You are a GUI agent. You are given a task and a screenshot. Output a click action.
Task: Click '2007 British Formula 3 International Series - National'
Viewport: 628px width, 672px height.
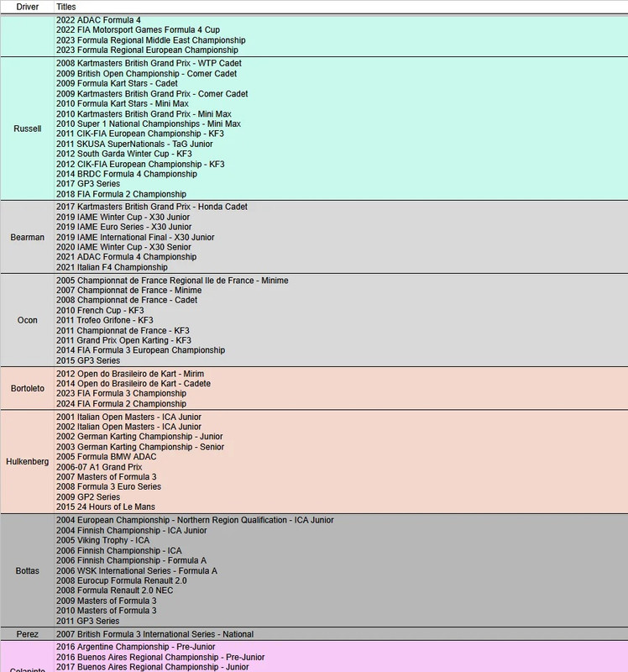click(x=154, y=635)
